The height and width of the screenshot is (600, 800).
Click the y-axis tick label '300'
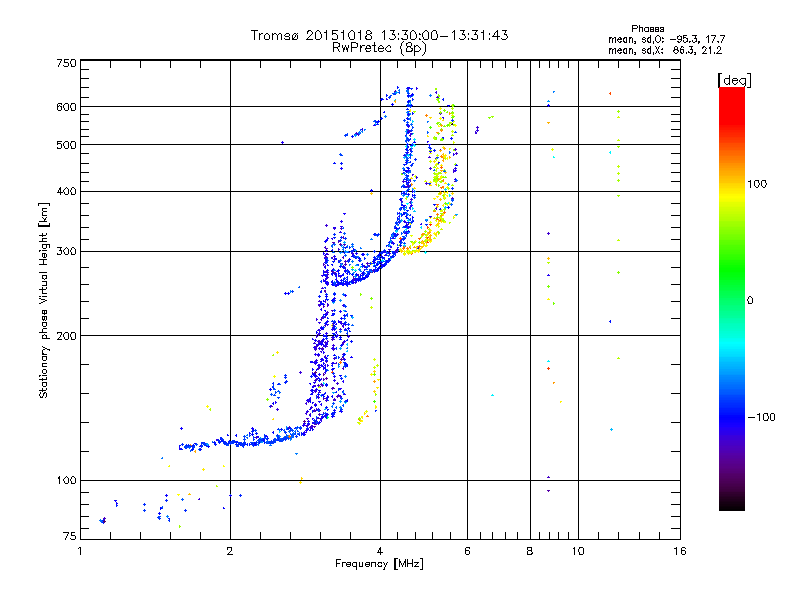click(x=66, y=252)
